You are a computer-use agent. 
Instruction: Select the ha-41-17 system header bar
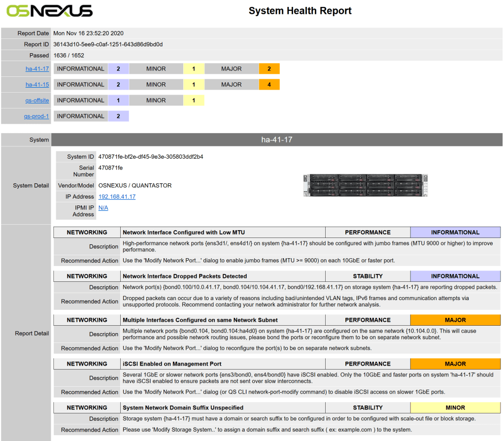(276, 140)
